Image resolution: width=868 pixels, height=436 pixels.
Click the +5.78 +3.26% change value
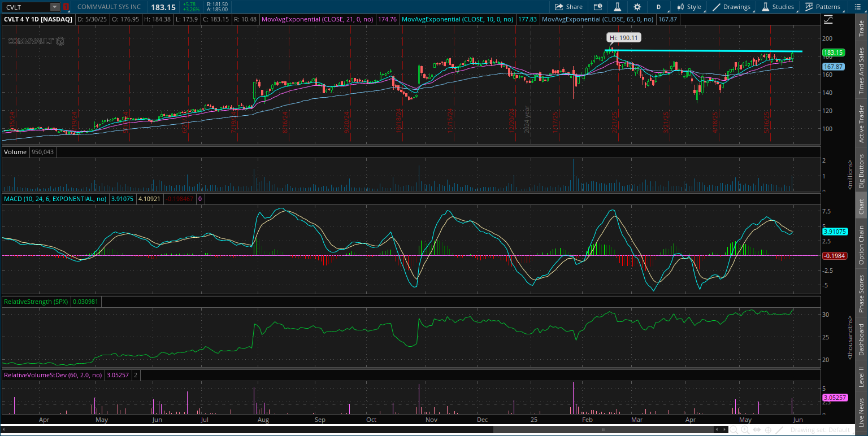(192, 7)
